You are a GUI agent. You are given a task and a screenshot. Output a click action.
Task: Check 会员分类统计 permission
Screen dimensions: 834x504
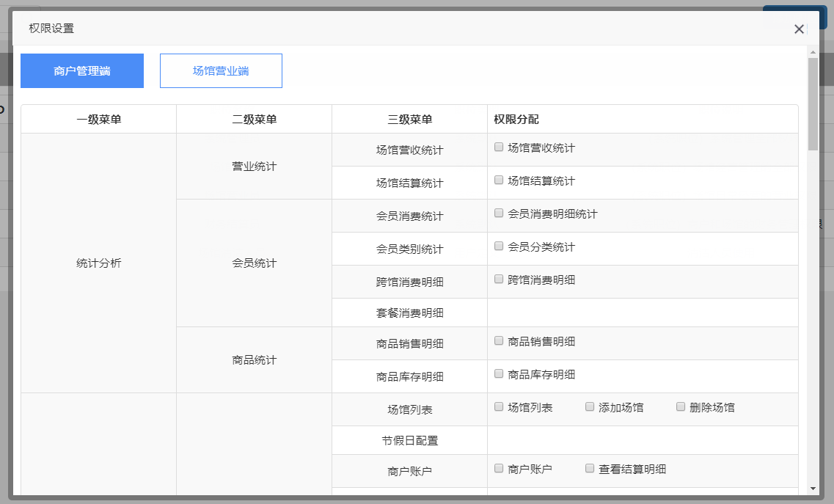[x=499, y=246]
